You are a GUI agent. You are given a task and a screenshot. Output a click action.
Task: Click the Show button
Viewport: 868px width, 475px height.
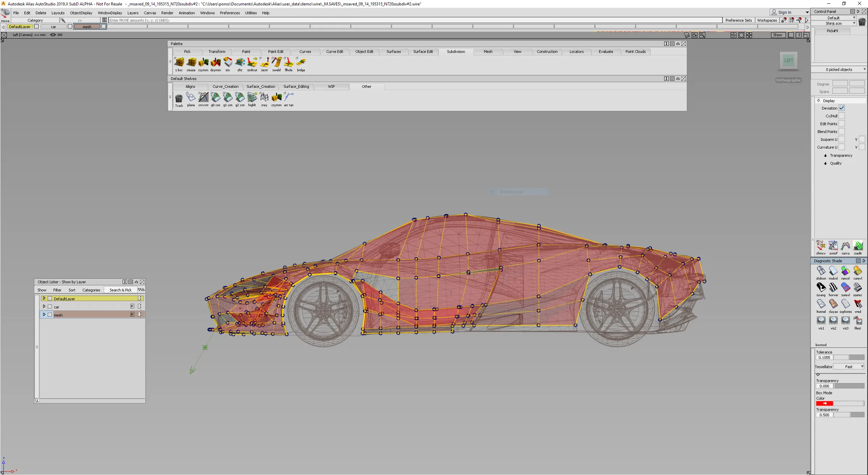tap(778, 35)
